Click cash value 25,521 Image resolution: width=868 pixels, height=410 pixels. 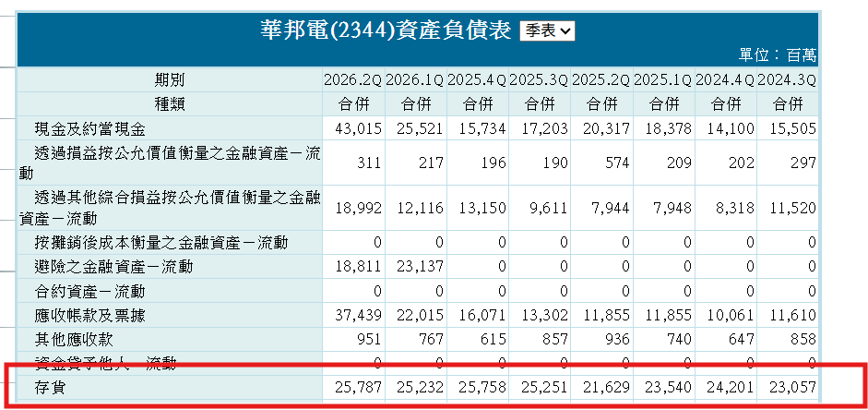[x=420, y=129]
